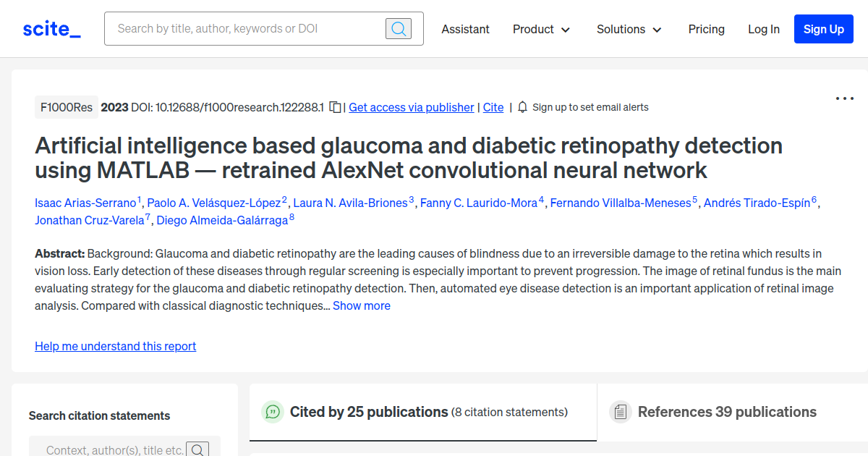868x456 pixels.
Task: Click the bell icon for email alerts
Action: tap(522, 106)
